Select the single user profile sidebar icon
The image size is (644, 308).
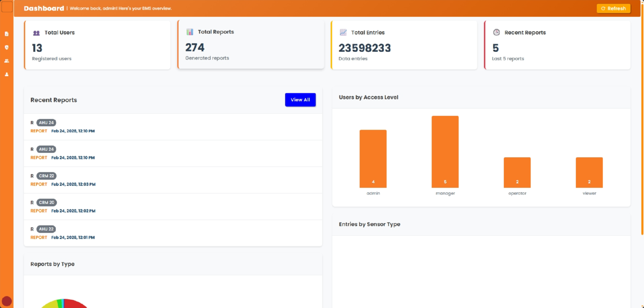6,74
